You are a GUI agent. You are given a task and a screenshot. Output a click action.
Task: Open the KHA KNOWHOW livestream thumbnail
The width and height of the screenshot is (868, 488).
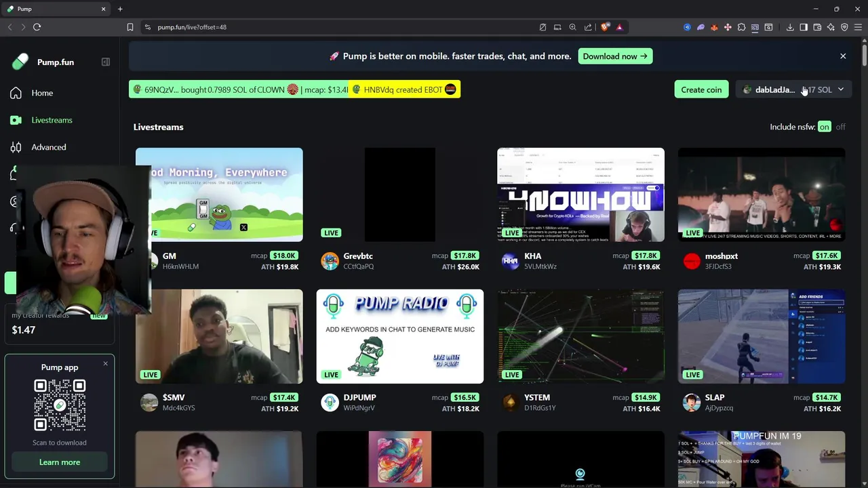pos(580,195)
